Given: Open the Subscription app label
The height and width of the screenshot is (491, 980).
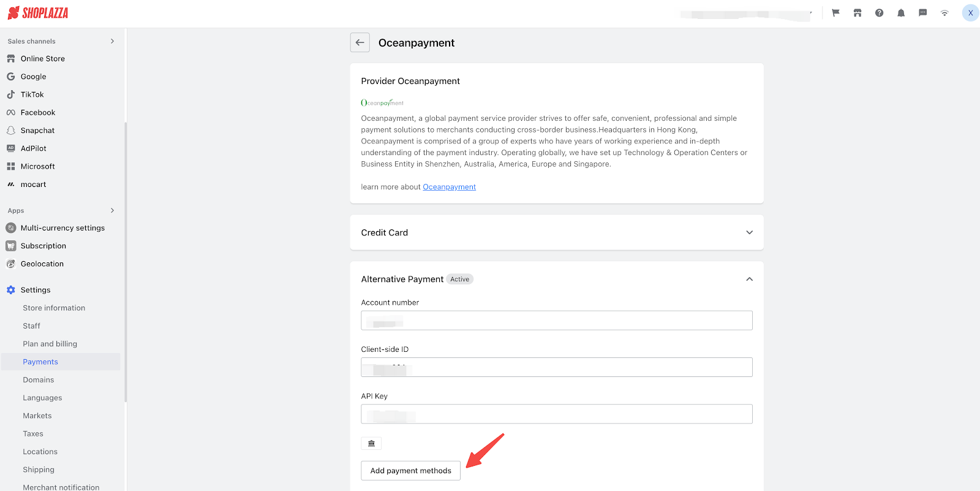Looking at the screenshot, I should pos(43,246).
